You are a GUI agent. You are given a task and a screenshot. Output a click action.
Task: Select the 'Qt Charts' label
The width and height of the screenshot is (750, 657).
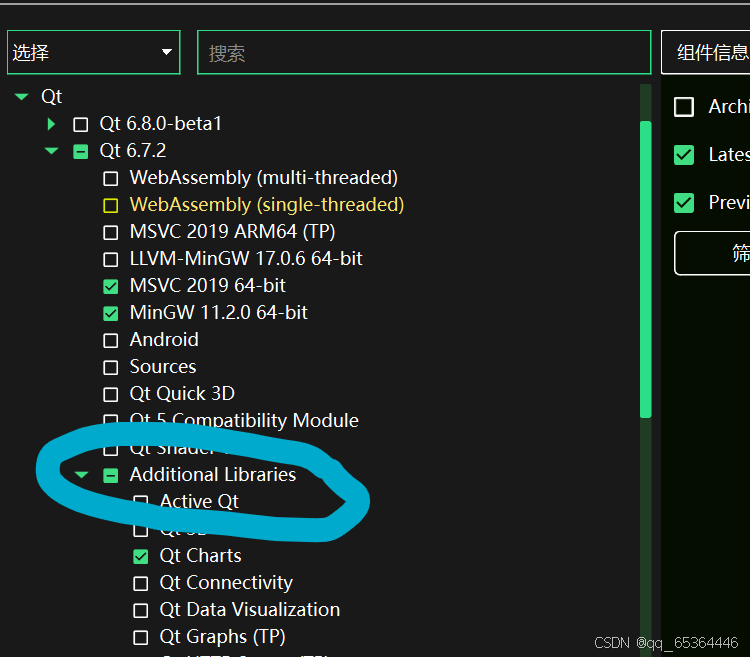200,556
